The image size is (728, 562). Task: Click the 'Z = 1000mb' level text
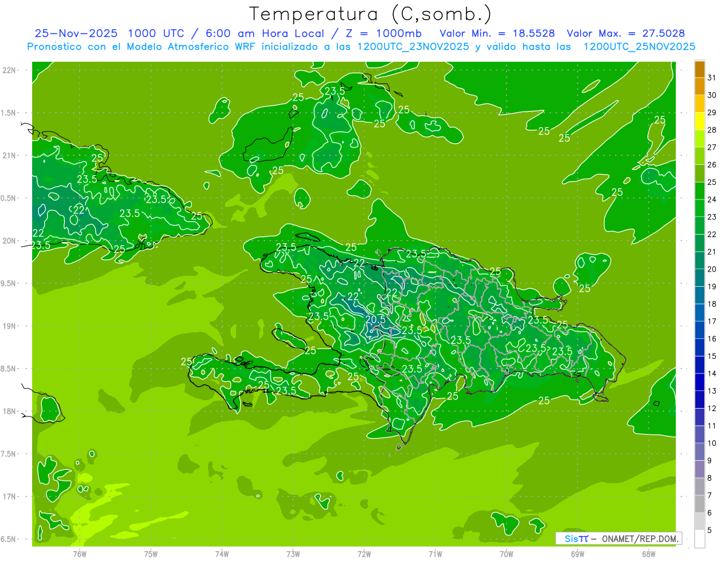tap(383, 33)
